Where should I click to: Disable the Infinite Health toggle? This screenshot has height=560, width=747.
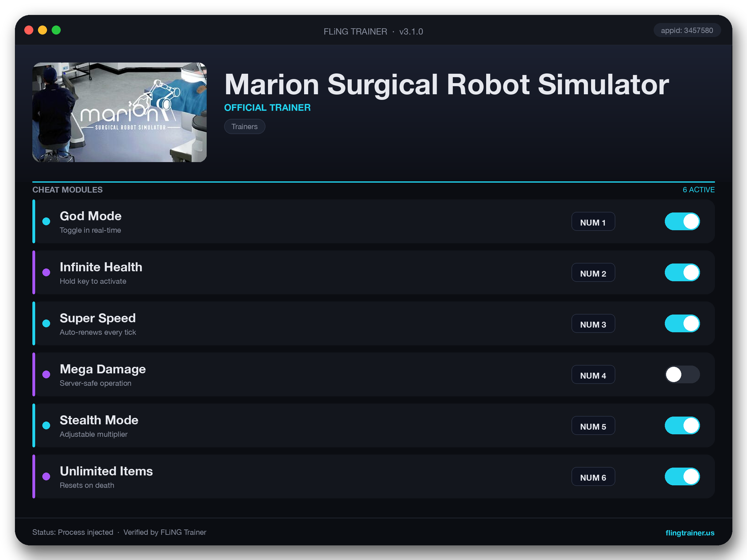(x=682, y=273)
